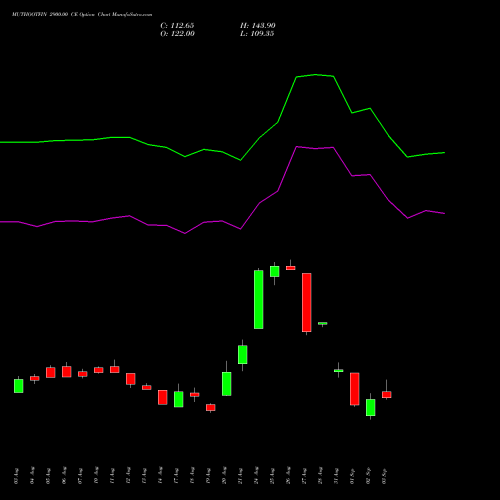This screenshot has width=500, height=500.
Task: Select the 12 Aug date label
Action: pyautogui.click(x=128, y=476)
